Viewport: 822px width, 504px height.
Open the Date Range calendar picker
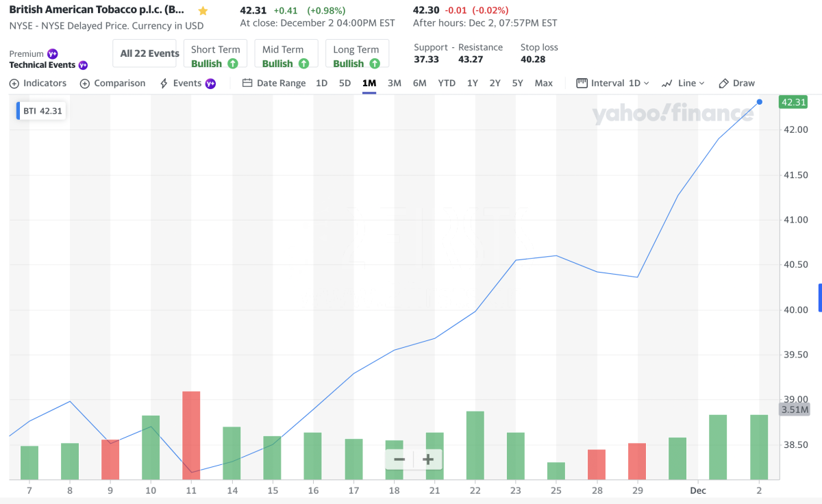pyautogui.click(x=274, y=84)
